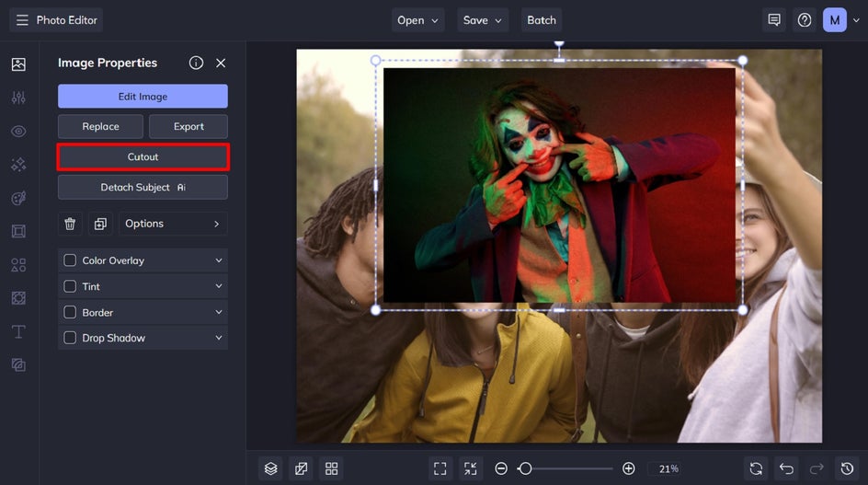This screenshot has width=868, height=485.
Task: Expand the Options submenu
Action: [x=173, y=224]
